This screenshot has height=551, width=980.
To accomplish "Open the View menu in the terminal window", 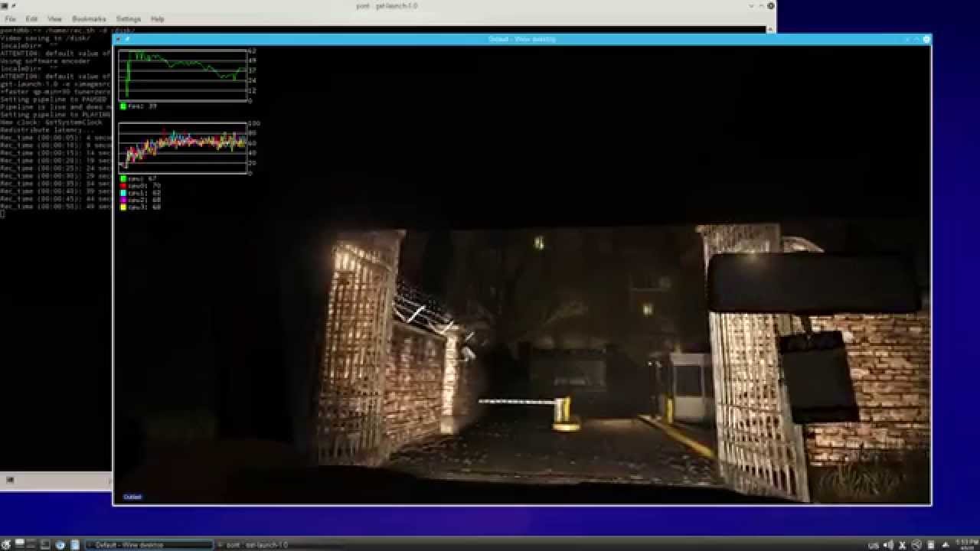I will [x=55, y=18].
